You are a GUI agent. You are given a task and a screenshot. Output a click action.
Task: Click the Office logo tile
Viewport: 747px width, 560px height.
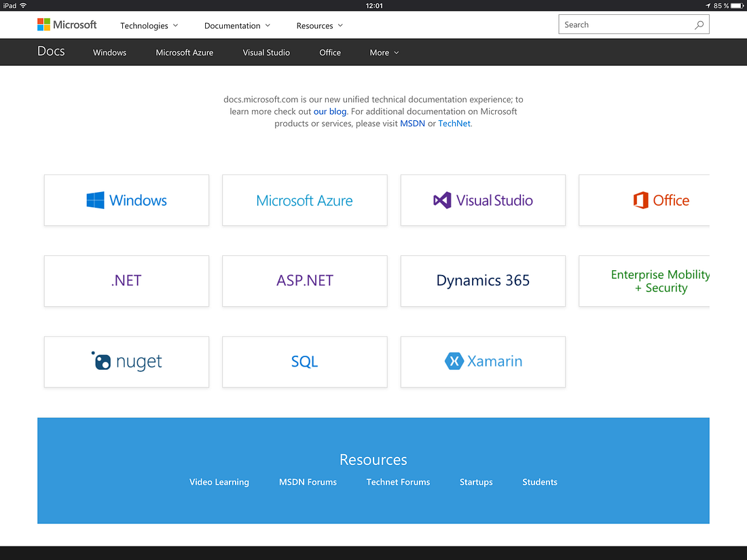pyautogui.click(x=644, y=200)
